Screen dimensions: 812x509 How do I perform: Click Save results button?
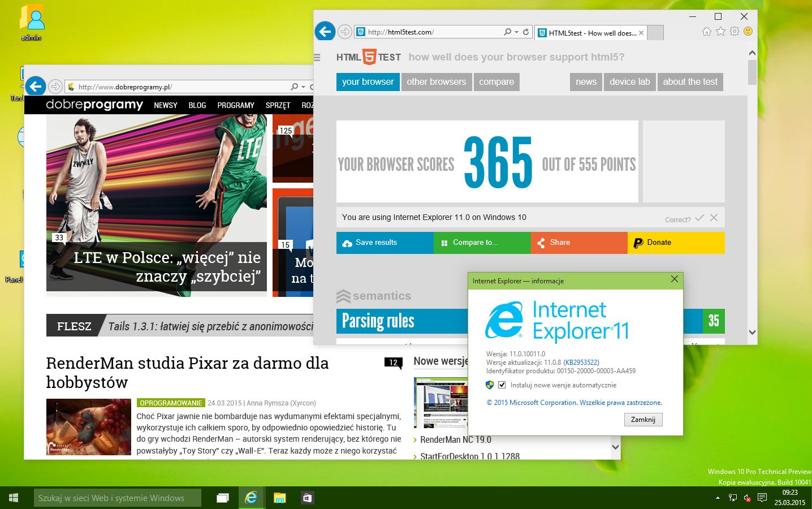pyautogui.click(x=385, y=243)
